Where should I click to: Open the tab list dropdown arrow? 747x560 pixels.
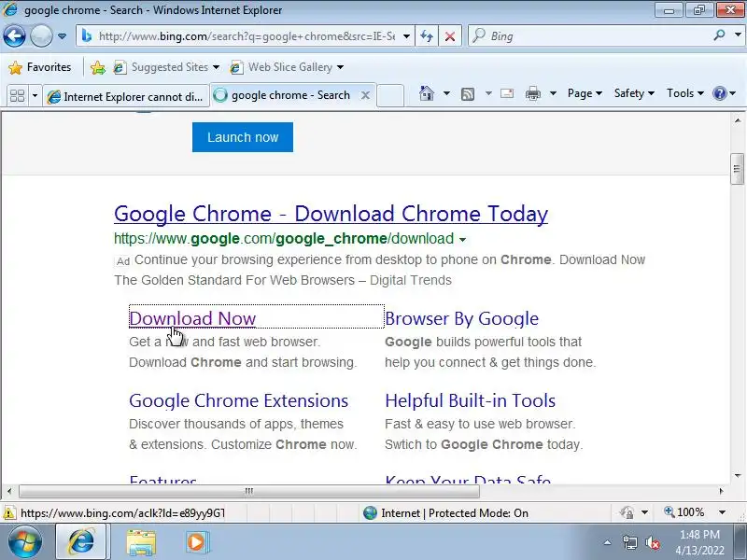point(35,96)
